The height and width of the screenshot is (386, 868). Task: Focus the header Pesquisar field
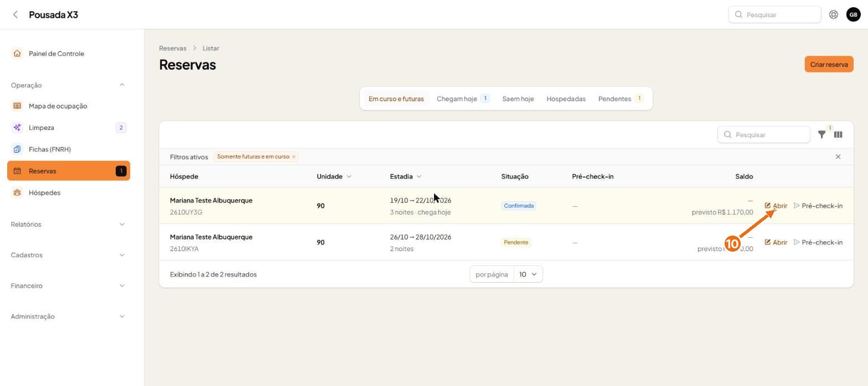tap(774, 14)
